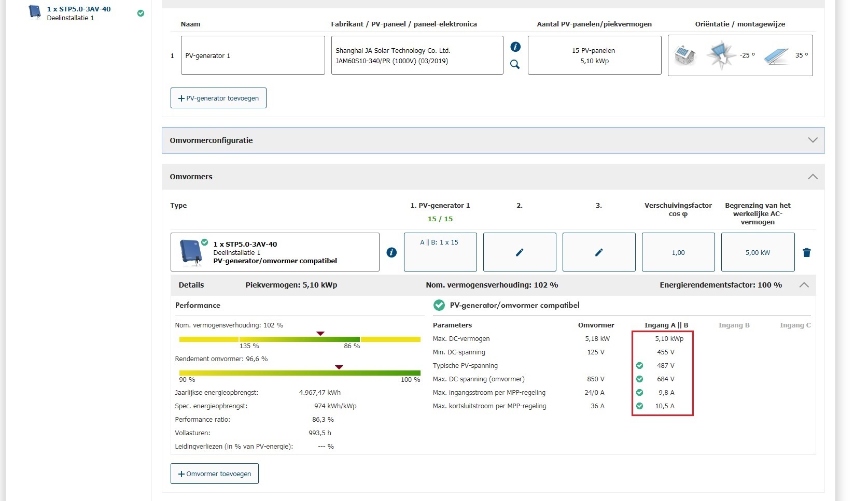Image resolution: width=868 pixels, height=501 pixels.
Task: Click the tilted panel mounting icon
Action: tap(776, 55)
